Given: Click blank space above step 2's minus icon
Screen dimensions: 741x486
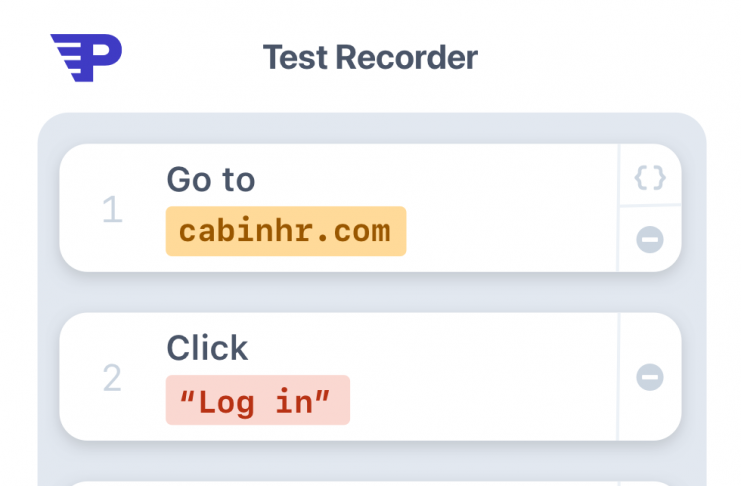Looking at the screenshot, I should 650,337.
